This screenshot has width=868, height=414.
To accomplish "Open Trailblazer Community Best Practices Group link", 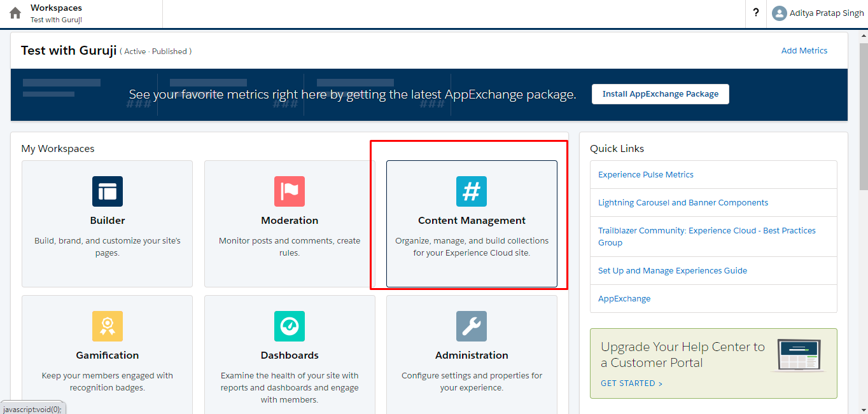I will point(707,237).
